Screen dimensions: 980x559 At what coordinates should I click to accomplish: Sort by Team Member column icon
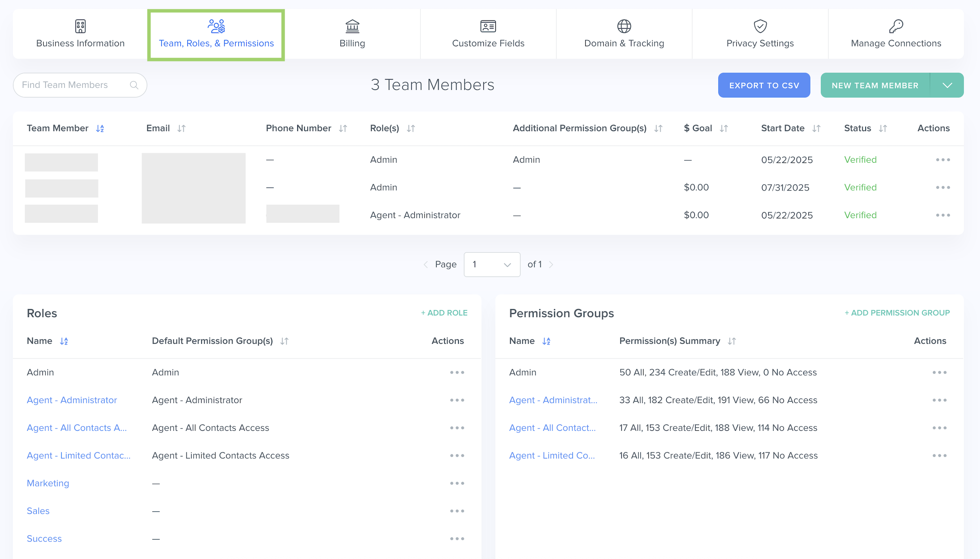tap(100, 128)
